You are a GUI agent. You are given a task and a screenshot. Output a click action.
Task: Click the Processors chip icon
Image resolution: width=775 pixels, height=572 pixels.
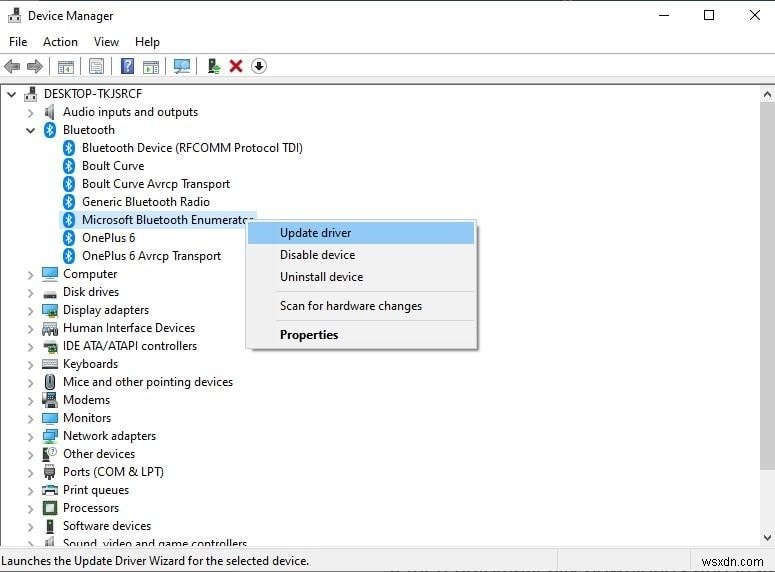[50, 508]
